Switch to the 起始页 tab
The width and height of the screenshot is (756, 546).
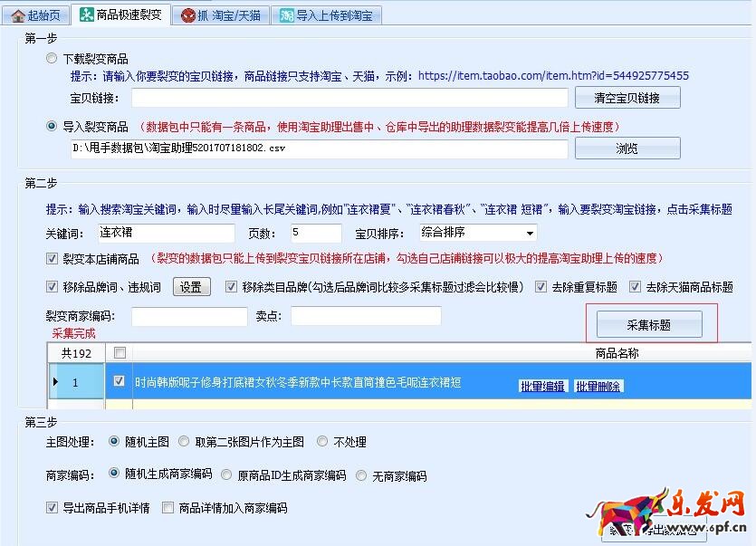click(x=36, y=15)
